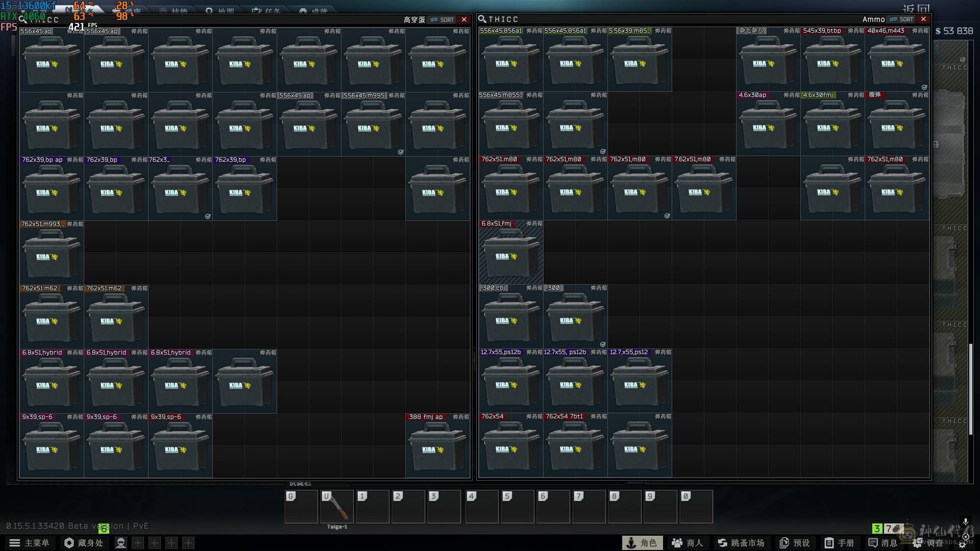Viewport: 980px width, 551px height.
Task: Select the 6.8x51,fmj ammo box
Action: (511, 252)
